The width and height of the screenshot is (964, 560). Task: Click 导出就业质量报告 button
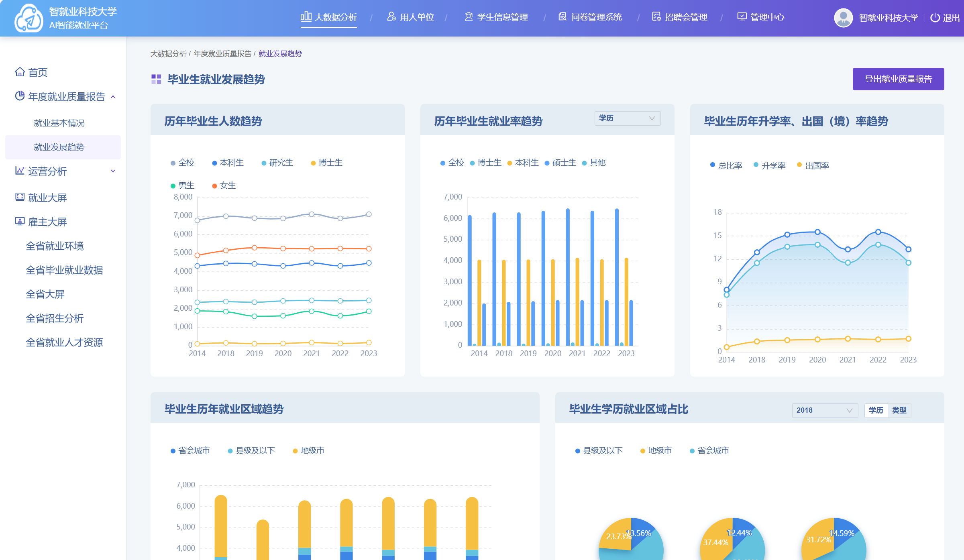[x=898, y=79]
